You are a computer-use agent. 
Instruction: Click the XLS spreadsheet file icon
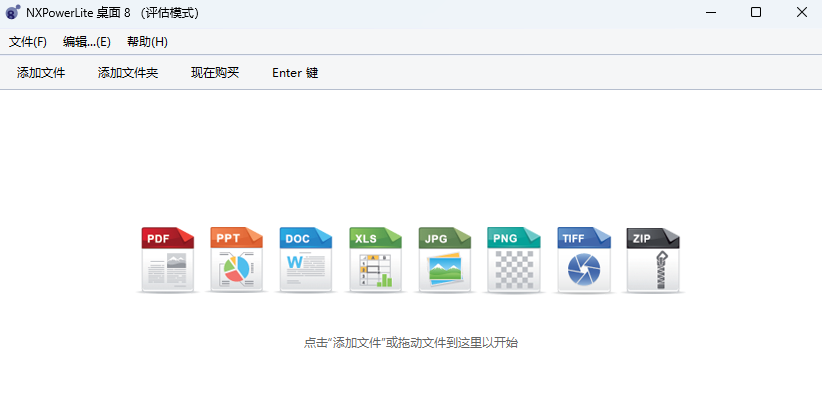(375, 259)
